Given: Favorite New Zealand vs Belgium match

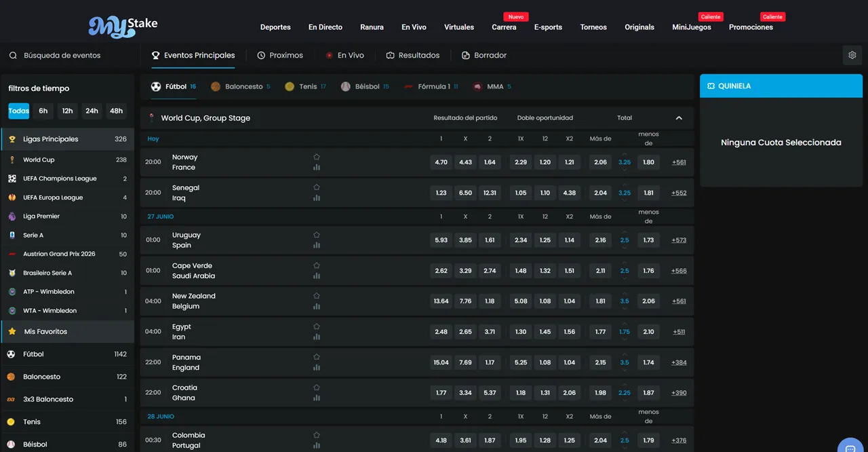Looking at the screenshot, I should pos(317,296).
